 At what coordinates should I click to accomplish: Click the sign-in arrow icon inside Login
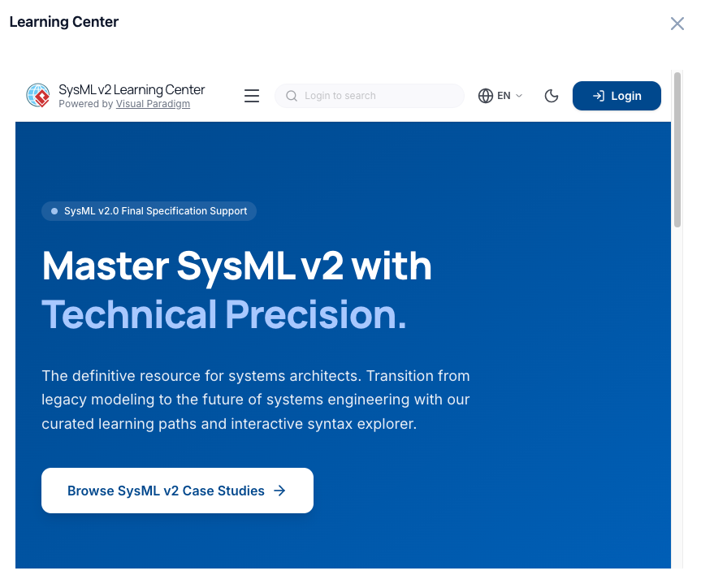tap(599, 96)
